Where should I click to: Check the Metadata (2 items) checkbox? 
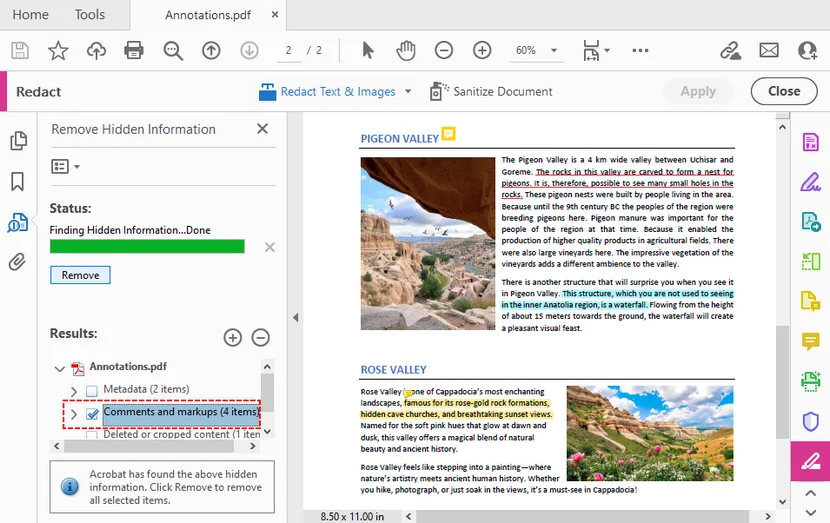pos(92,391)
